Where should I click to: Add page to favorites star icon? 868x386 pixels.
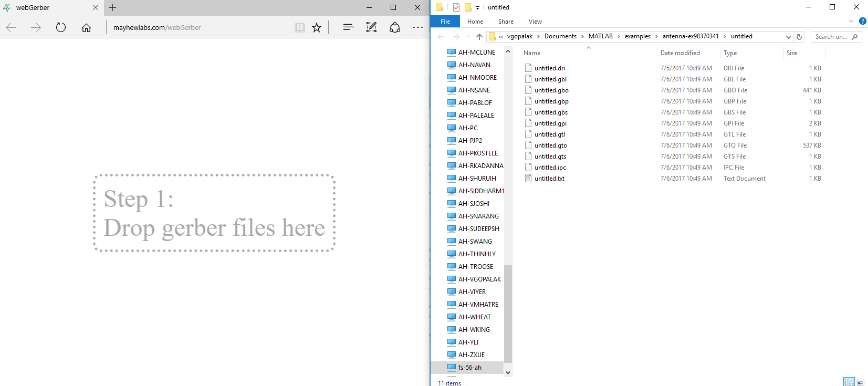317,27
